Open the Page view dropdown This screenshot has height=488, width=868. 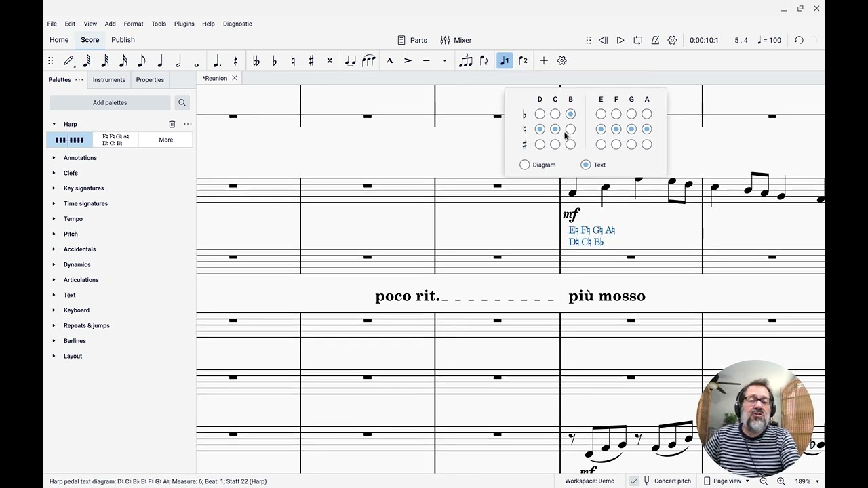[727, 481]
